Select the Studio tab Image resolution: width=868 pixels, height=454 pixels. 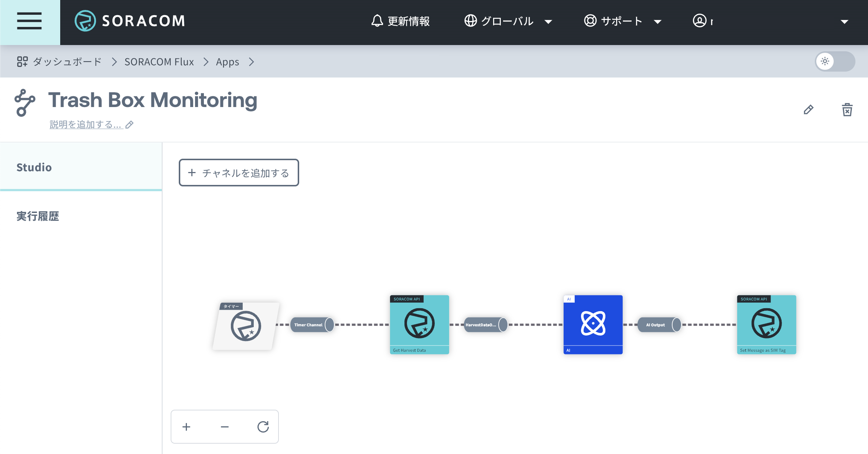(34, 167)
